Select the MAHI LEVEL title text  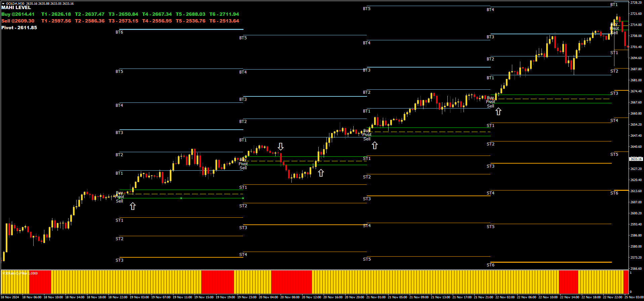tap(16, 7)
